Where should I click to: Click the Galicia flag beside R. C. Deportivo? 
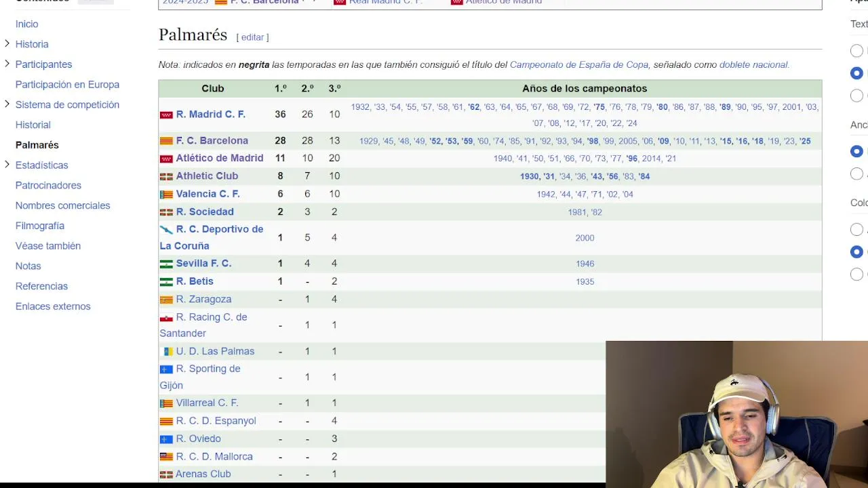pos(166,230)
